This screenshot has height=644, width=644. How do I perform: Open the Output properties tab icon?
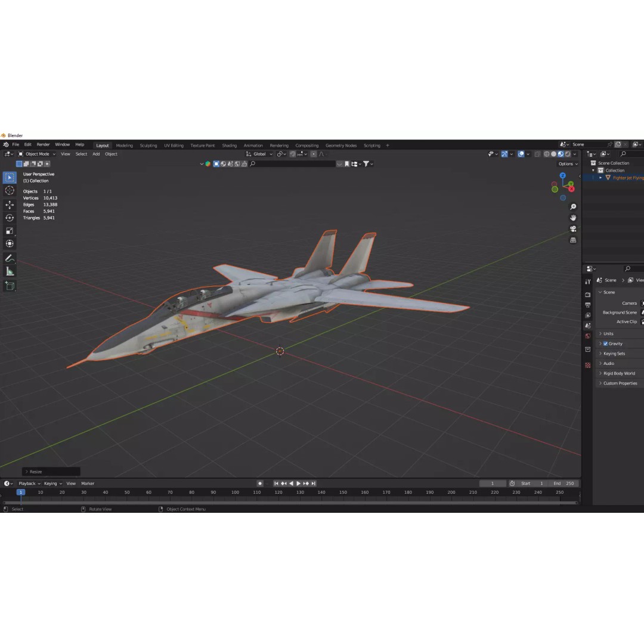(x=588, y=305)
